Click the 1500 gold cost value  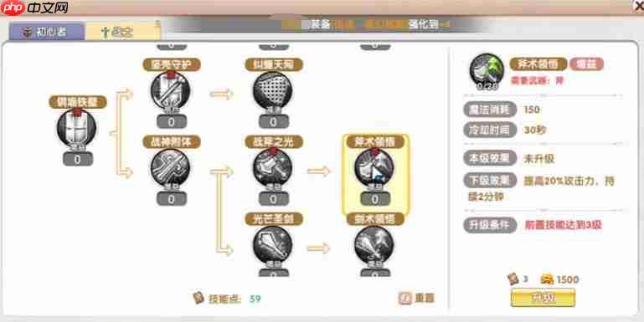568,279
